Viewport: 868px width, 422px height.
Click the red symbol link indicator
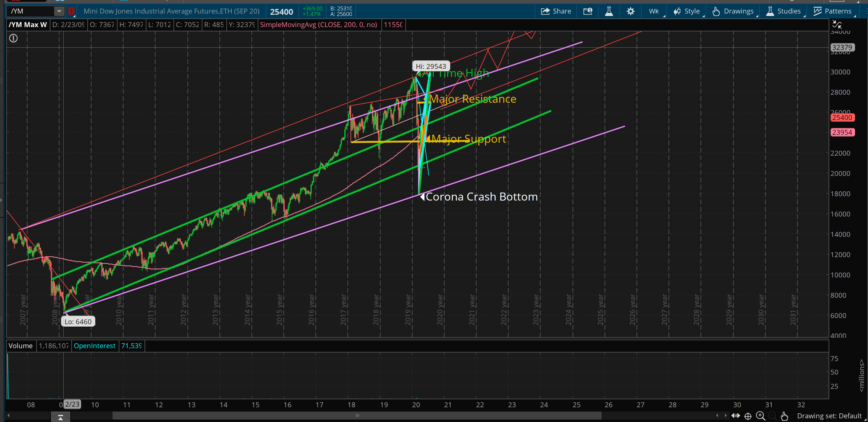tap(71, 11)
